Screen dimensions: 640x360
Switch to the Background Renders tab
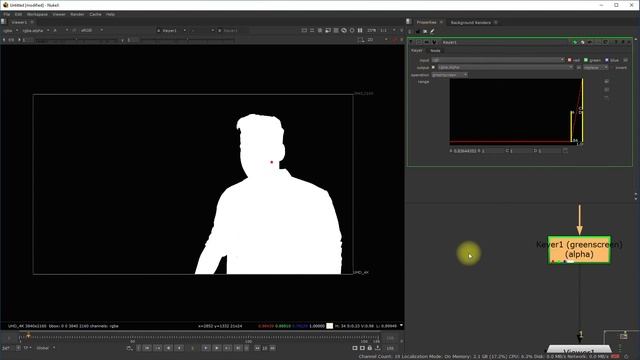(471, 22)
